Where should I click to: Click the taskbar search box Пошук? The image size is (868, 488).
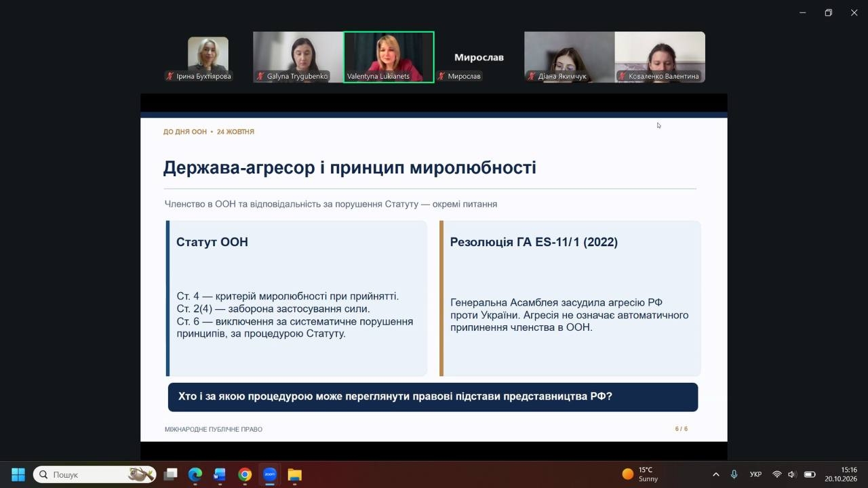pos(94,474)
